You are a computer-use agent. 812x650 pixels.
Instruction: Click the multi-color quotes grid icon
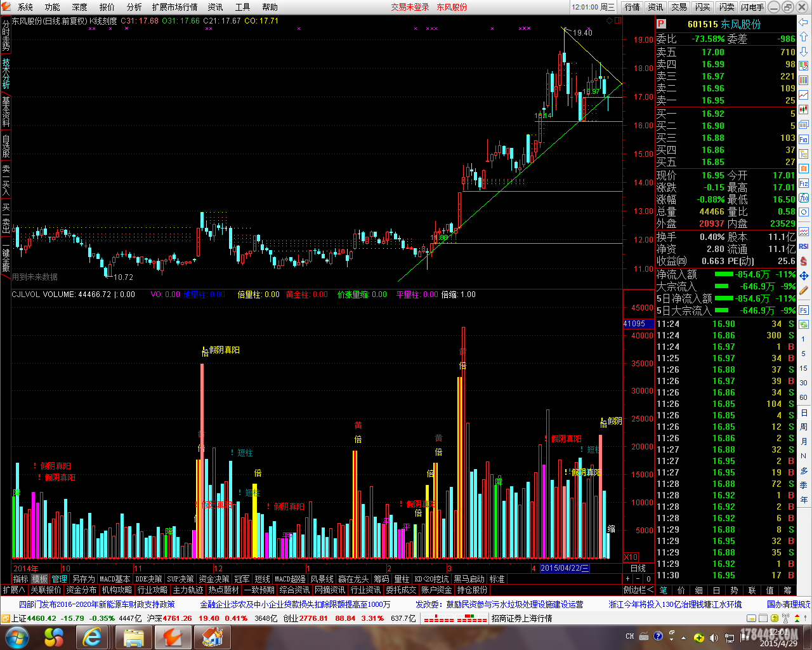pyautogui.click(x=804, y=79)
